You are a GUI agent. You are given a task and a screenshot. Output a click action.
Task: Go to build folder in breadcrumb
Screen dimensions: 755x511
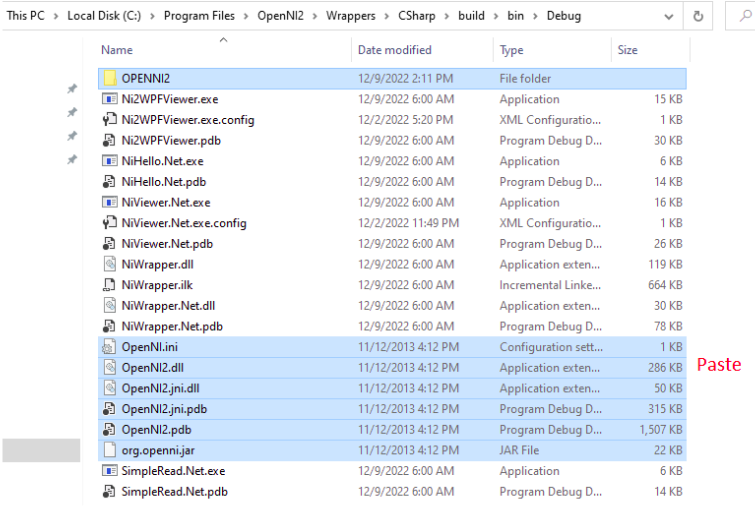[471, 16]
